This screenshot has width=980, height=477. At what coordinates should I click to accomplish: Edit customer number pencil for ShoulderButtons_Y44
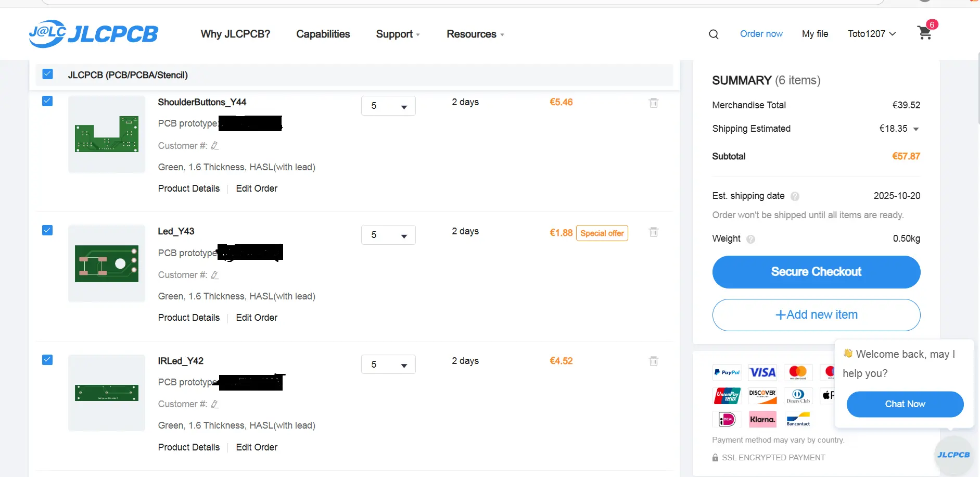point(214,146)
